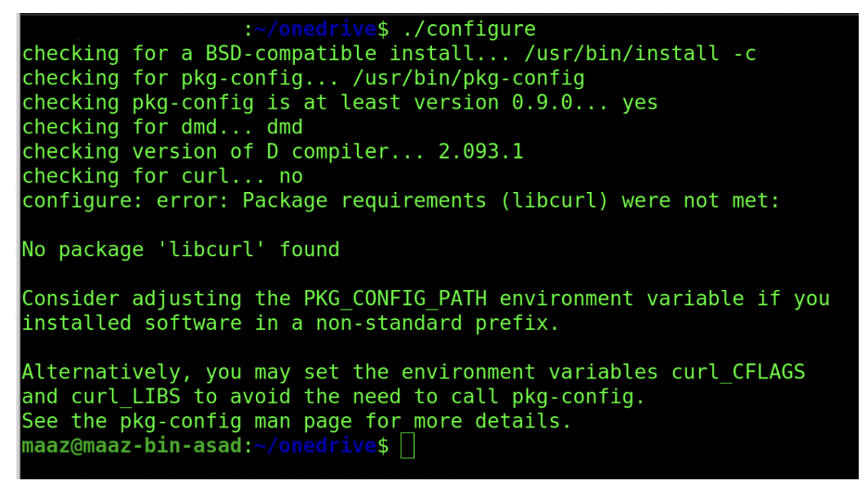Click the 'yes' result for pkg-config version
Screen dimensions: 868x484
pos(640,102)
